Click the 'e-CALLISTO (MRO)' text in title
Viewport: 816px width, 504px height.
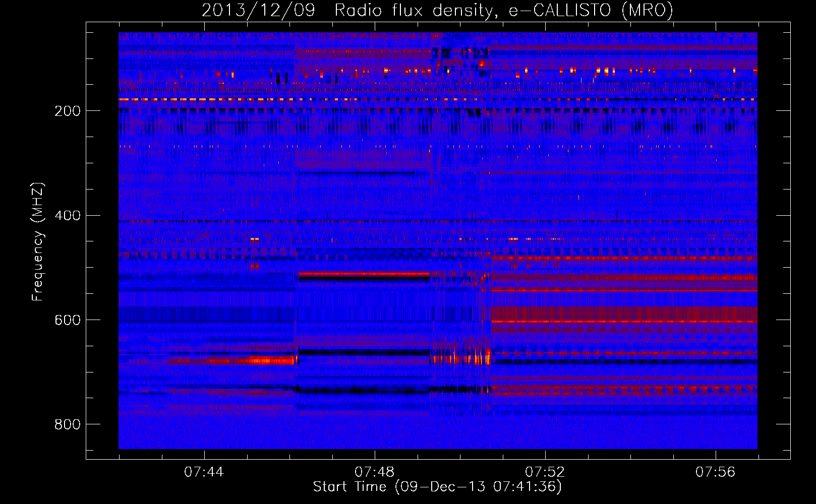pos(591,11)
